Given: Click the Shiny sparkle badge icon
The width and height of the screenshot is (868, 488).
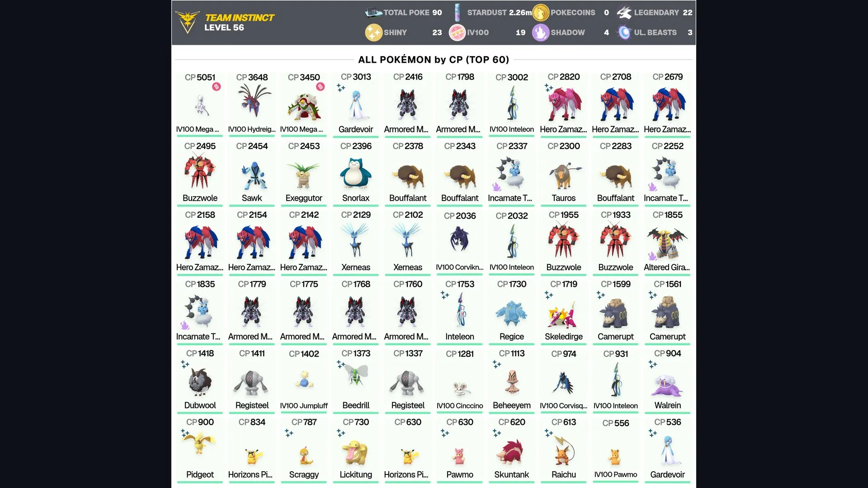Looking at the screenshot, I should point(373,33).
